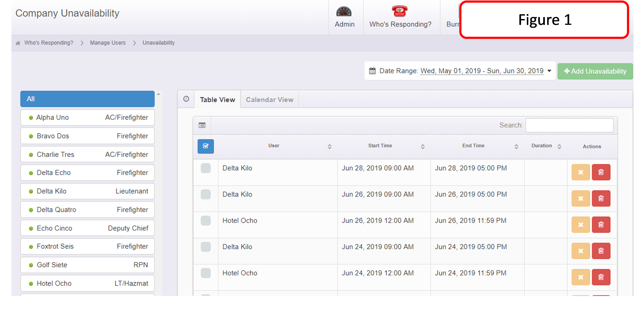Delete Jun 28 Delta Kilo entry via trash icon
644x309 pixels.
pyautogui.click(x=601, y=172)
